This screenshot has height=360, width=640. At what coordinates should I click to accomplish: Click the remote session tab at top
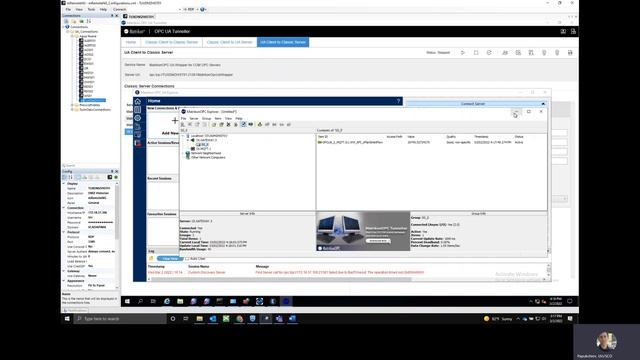pos(139,17)
